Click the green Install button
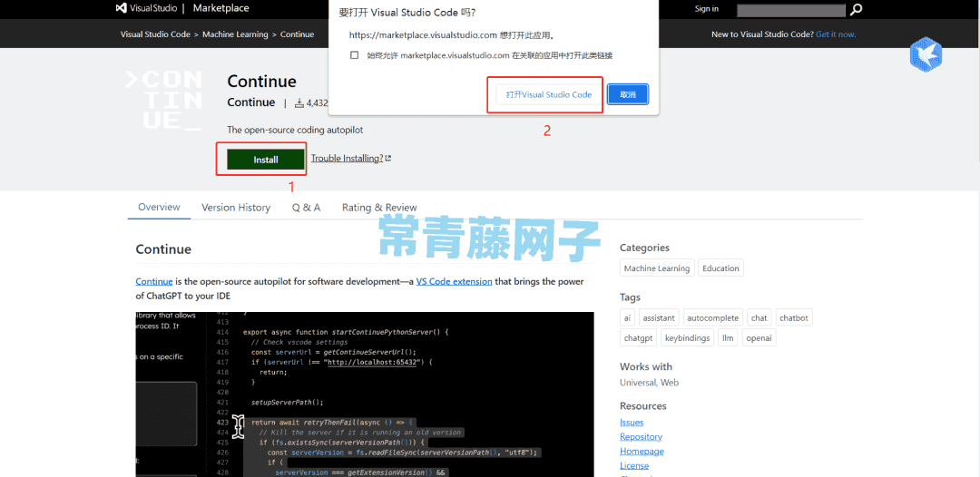Screen dimensions: 980x477 click(266, 160)
